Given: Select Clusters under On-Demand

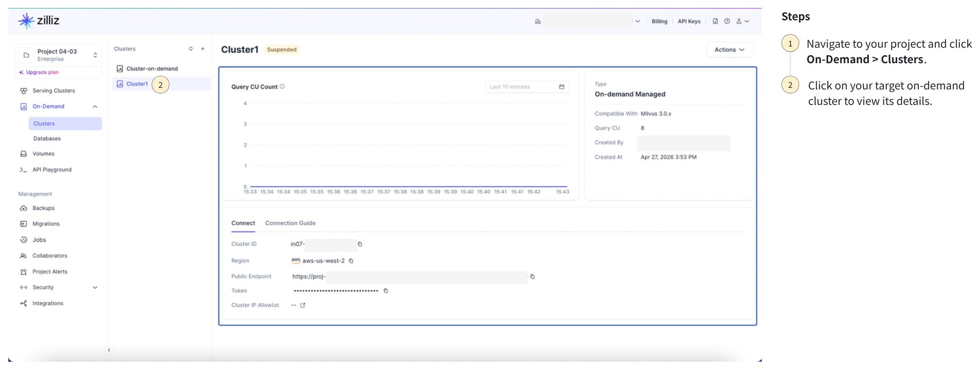Looking at the screenshot, I should pyautogui.click(x=65, y=124).
